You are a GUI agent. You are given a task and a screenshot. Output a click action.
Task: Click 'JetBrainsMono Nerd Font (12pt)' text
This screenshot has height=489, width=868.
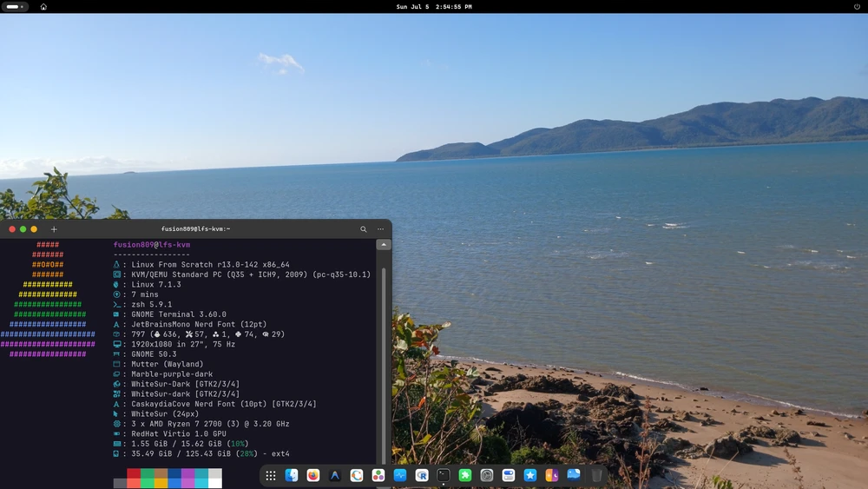click(199, 324)
